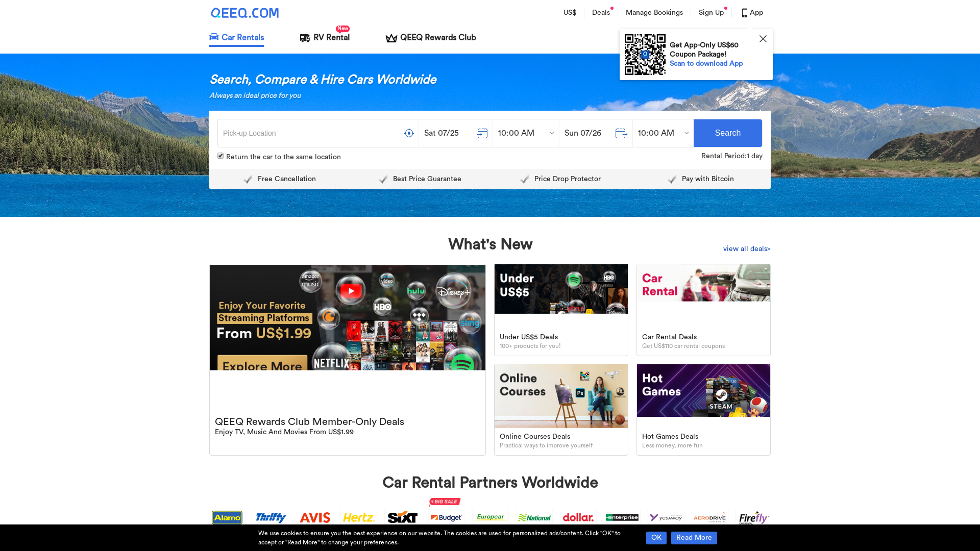Click the Pay with Bitcoin text
Viewport: 980px width, 551px height.
(708, 179)
